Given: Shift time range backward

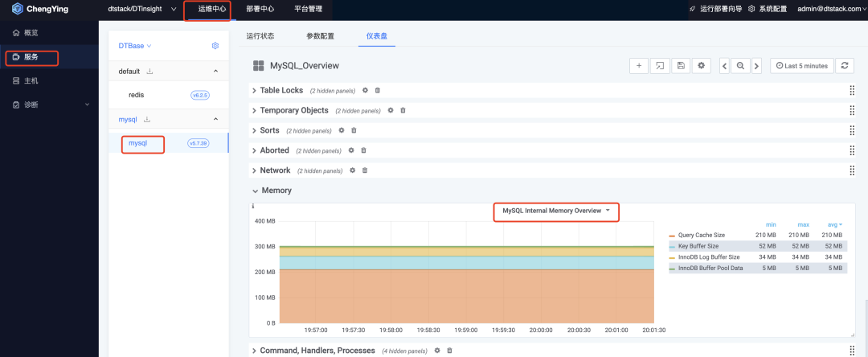Looking at the screenshot, I should click(x=724, y=65).
